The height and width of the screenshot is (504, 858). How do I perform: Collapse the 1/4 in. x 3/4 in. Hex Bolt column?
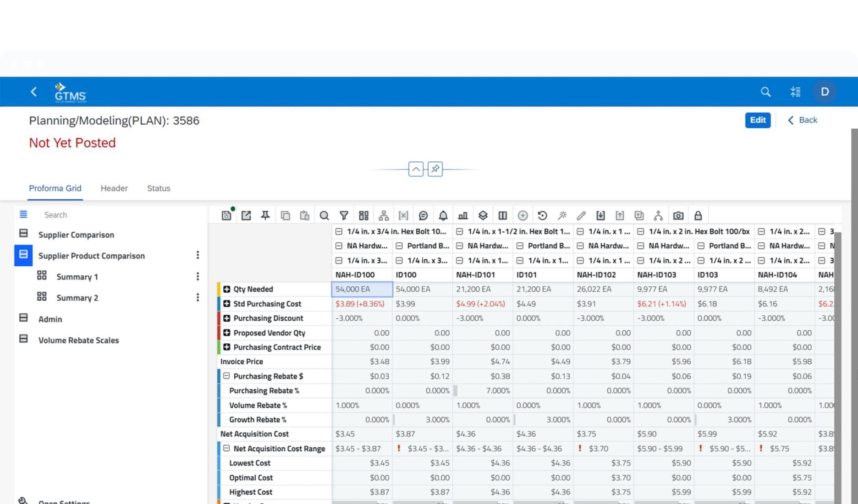pyautogui.click(x=338, y=231)
